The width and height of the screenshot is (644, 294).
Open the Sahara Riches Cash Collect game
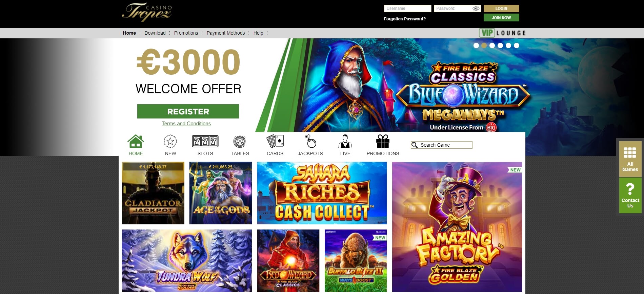click(322, 193)
